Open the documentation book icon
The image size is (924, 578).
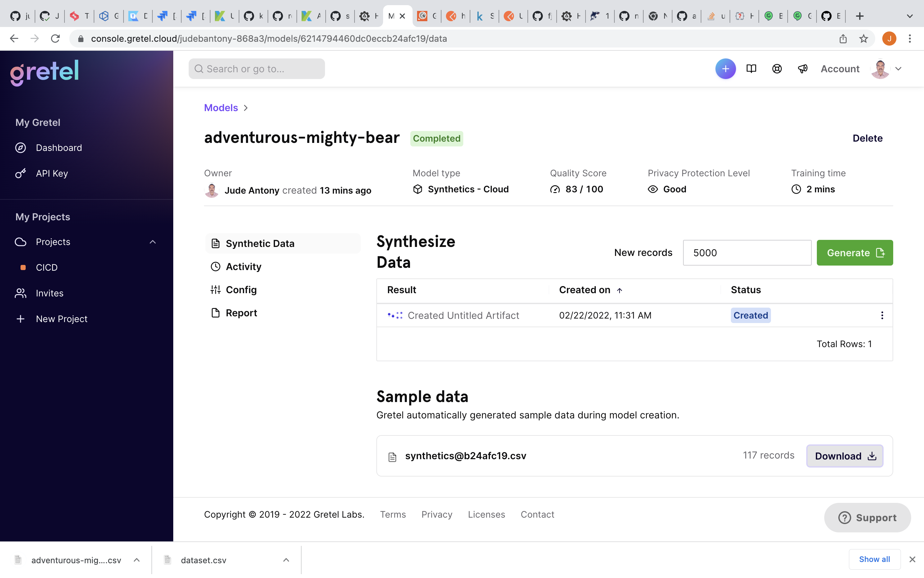751,69
